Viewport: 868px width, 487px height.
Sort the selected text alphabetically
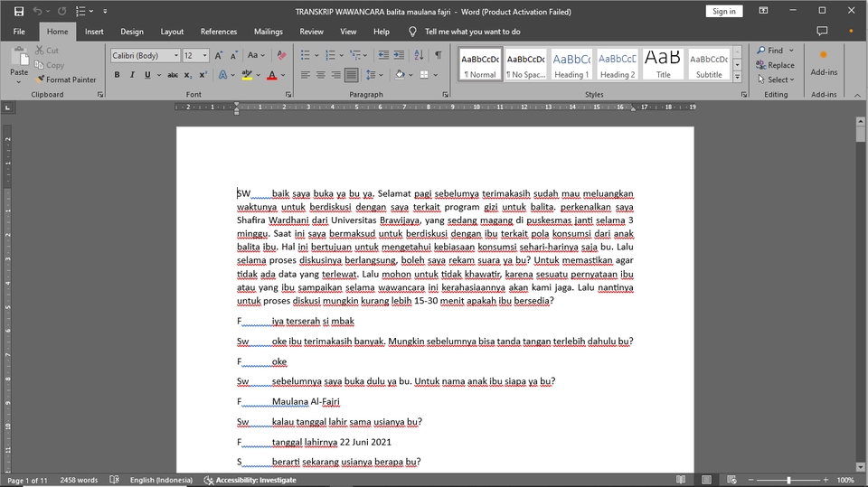pyautogui.click(x=420, y=55)
